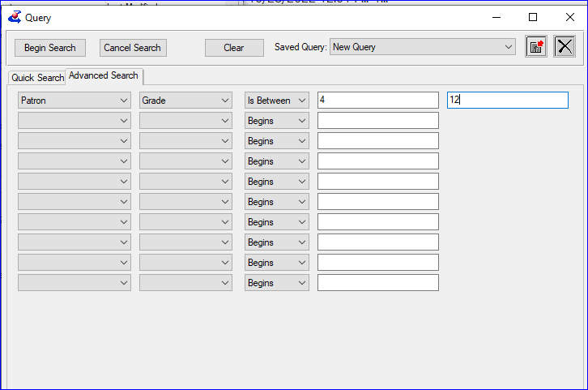Screen dimensions: 588x390
Task: Click the Query app icon in title bar
Action: point(14,17)
